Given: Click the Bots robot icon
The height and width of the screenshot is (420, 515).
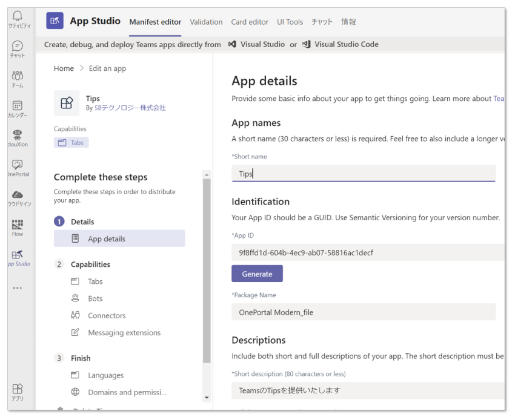Looking at the screenshot, I should (75, 298).
